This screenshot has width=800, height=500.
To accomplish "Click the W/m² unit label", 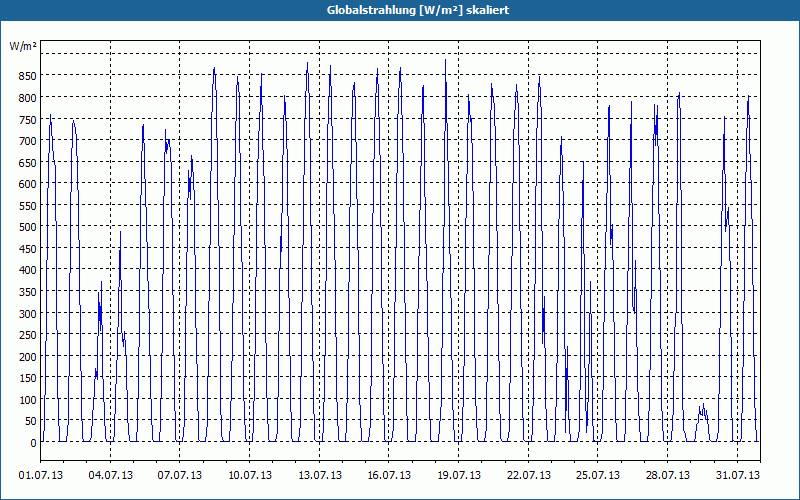I will pos(23,46).
